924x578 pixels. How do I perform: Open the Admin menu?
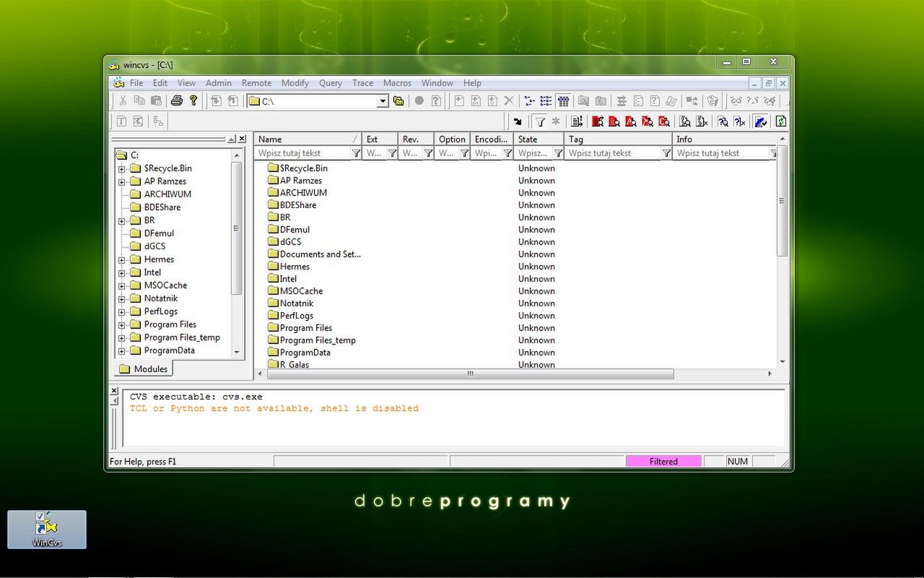pos(219,83)
